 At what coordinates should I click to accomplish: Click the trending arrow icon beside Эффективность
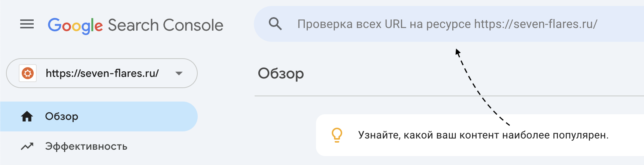(x=27, y=146)
